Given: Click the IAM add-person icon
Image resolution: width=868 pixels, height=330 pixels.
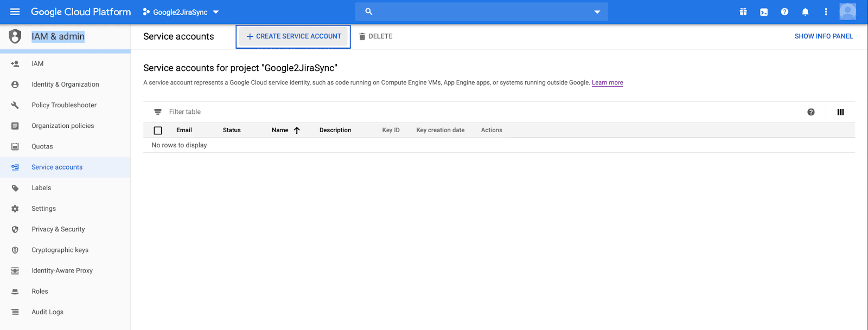Looking at the screenshot, I should [15, 64].
